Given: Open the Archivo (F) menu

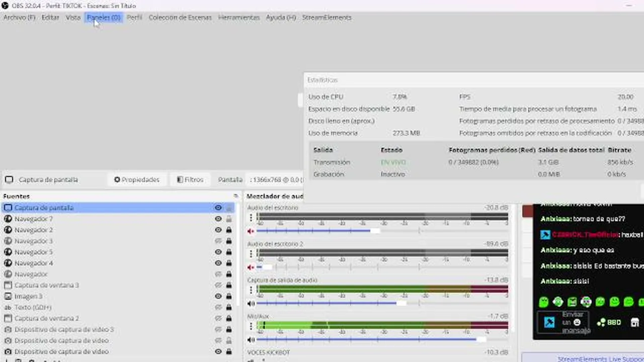Looking at the screenshot, I should click(x=19, y=18).
